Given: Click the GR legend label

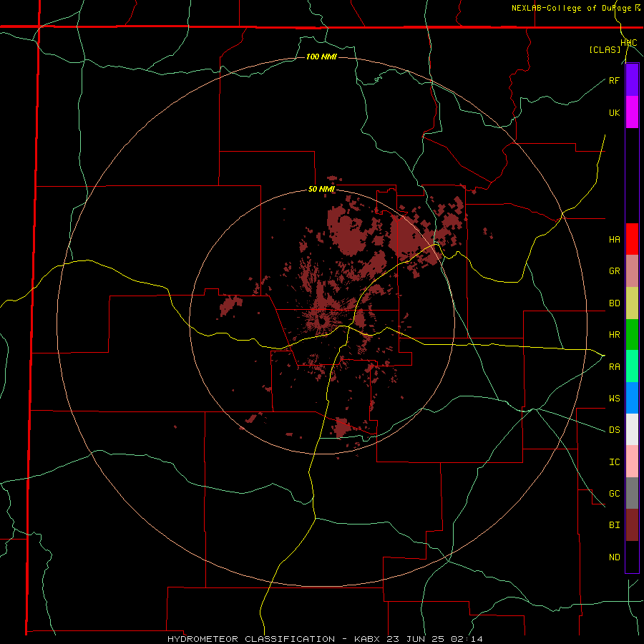Looking at the screenshot, I should 614,271.
